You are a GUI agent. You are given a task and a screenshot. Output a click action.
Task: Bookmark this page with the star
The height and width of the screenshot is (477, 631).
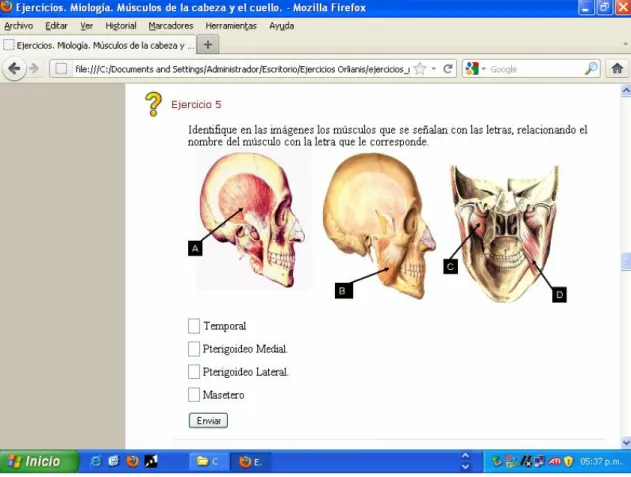pos(420,69)
